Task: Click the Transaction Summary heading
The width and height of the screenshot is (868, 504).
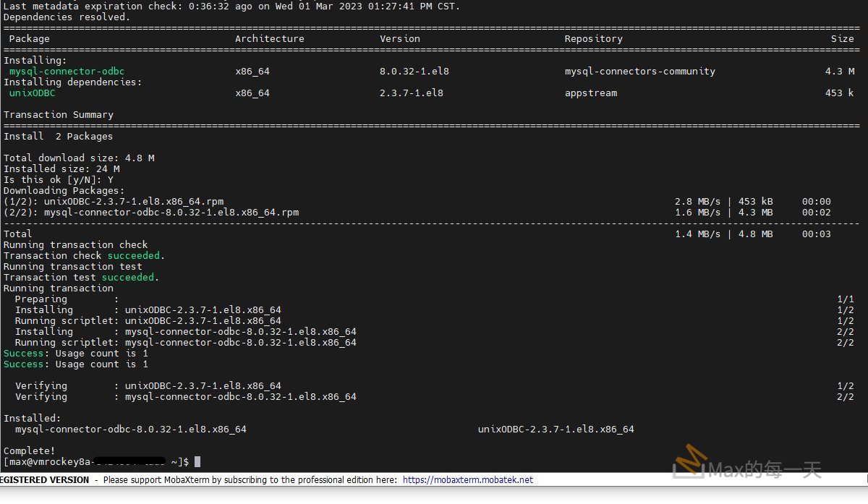Action: click(59, 114)
